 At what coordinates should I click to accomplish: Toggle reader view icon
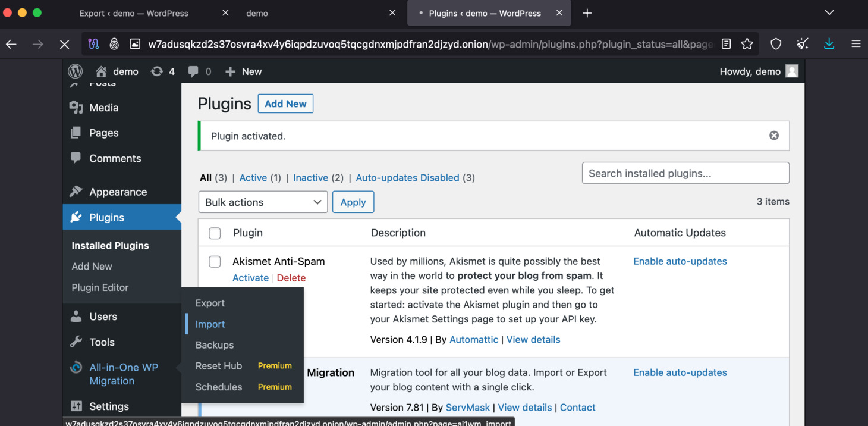coord(726,44)
